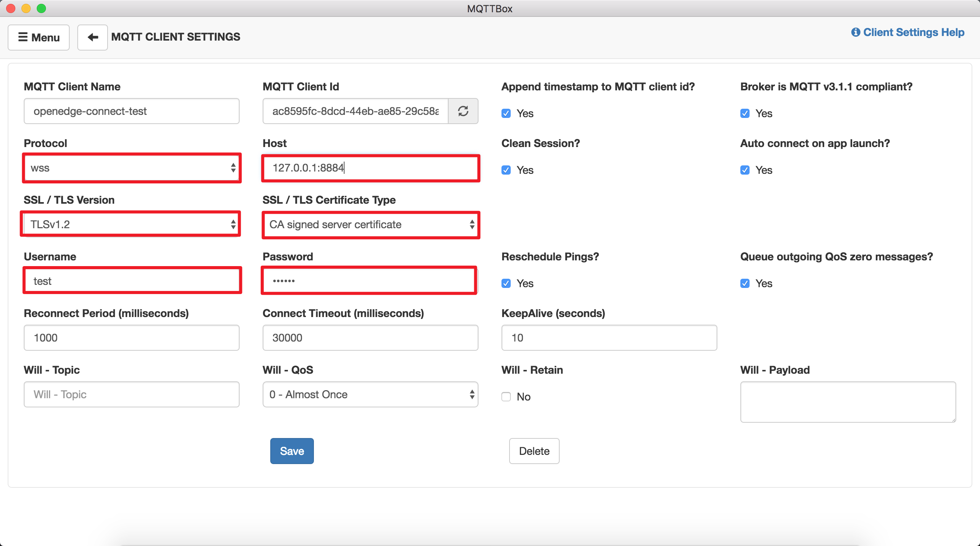Toggle Auto connect on app launch
This screenshot has height=546, width=980.
click(x=745, y=170)
